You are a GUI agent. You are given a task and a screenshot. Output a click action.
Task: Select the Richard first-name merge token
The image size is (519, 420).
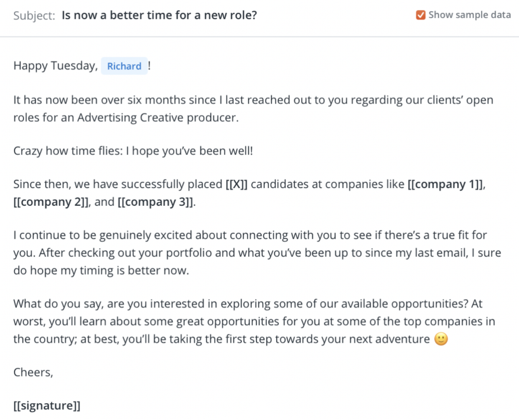124,66
